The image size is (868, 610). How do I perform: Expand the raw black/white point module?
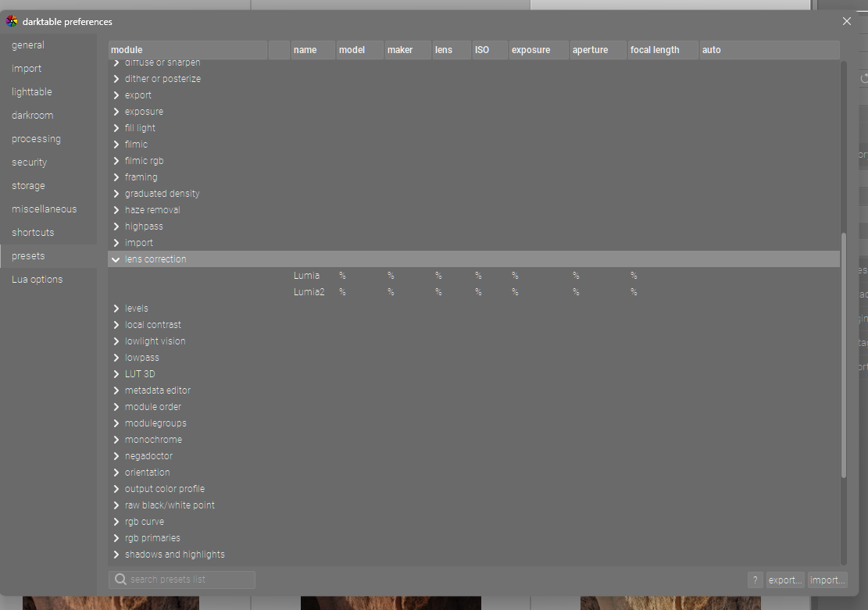click(x=116, y=505)
